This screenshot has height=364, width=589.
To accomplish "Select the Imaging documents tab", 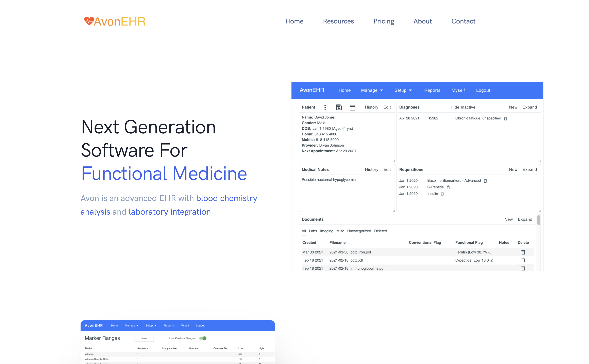I will coord(326,231).
